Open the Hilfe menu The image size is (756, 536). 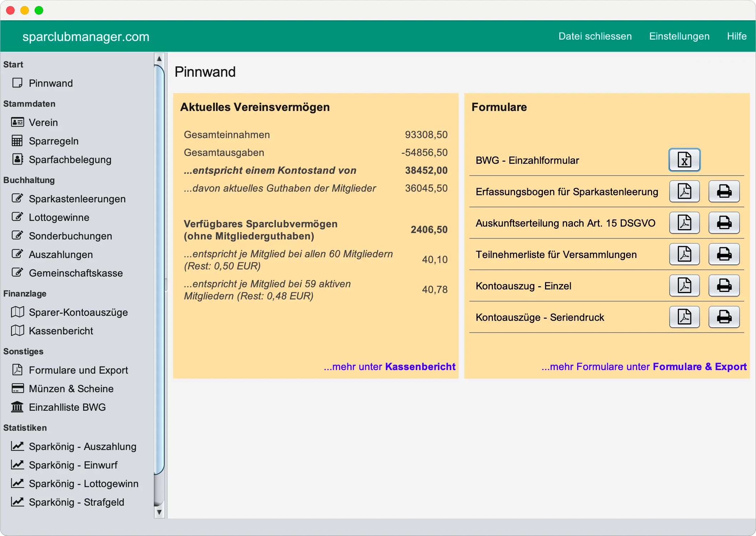[736, 36]
